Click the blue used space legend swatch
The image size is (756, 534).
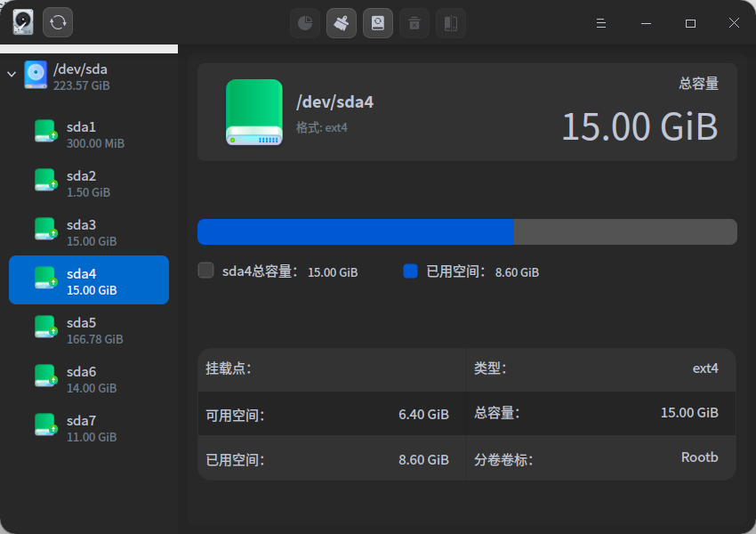tap(410, 271)
